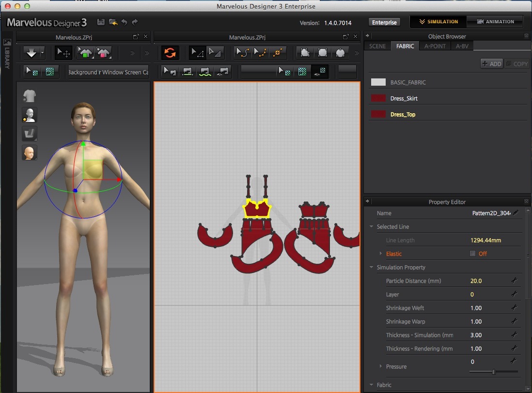Open the A-POINT tab
This screenshot has height=393, width=532.
coord(435,46)
